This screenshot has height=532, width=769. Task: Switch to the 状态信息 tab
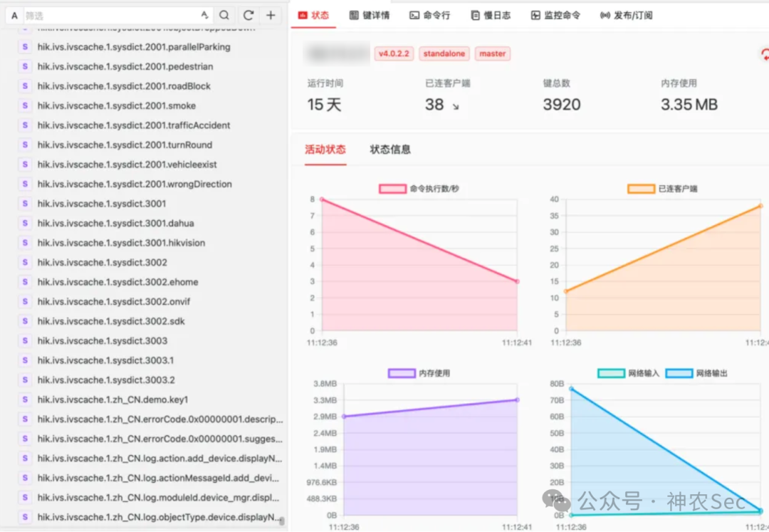click(x=390, y=150)
